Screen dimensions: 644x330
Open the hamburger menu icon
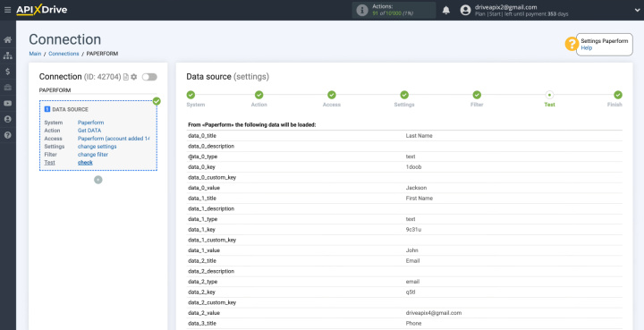pyautogui.click(x=7, y=10)
